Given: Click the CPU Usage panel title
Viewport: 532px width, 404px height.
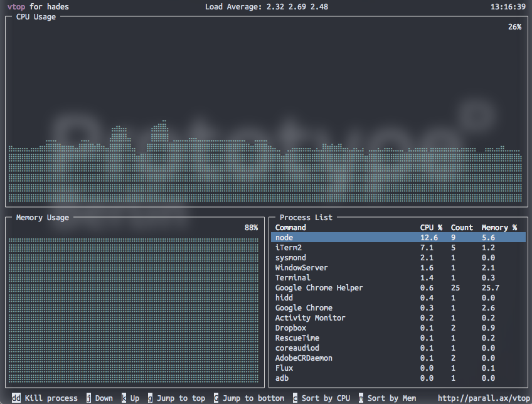Looking at the screenshot, I should (36, 17).
